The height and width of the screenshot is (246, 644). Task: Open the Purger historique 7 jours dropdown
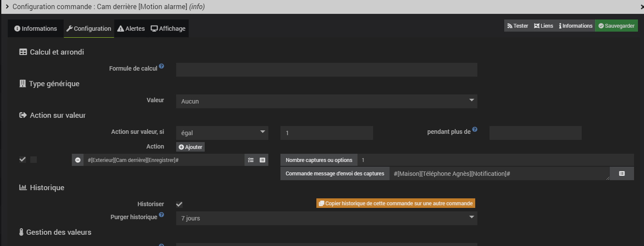click(x=326, y=218)
